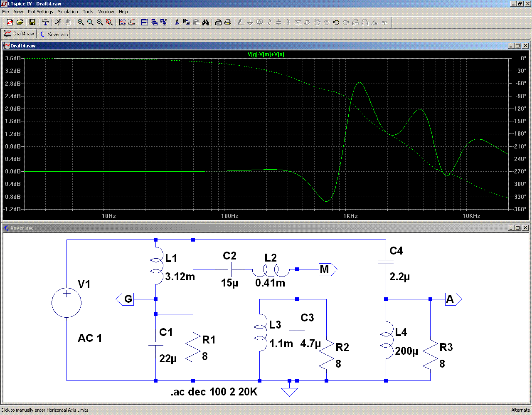Save the file with the floppy disk icon
Image resolution: width=532 pixels, height=415 pixels.
(32, 22)
